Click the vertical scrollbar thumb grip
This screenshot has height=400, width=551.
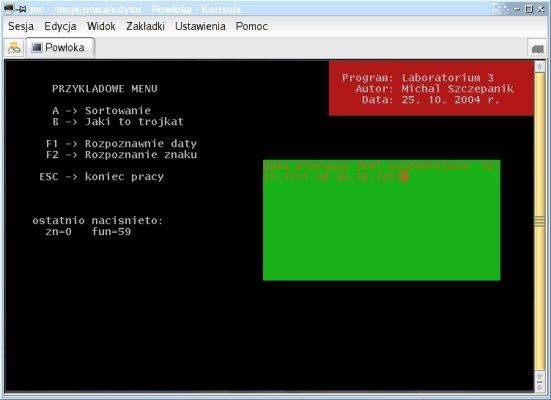tap(539, 221)
